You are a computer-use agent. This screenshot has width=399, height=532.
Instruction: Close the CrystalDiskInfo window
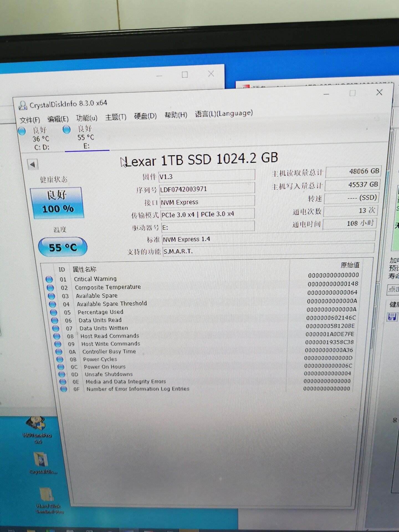[x=379, y=92]
